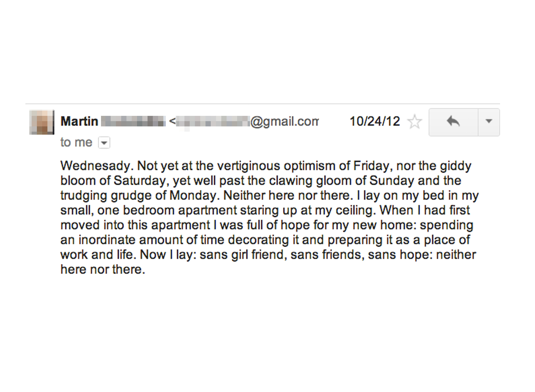Click the 10/24/12 date stamp
535x392 pixels.
pos(375,121)
